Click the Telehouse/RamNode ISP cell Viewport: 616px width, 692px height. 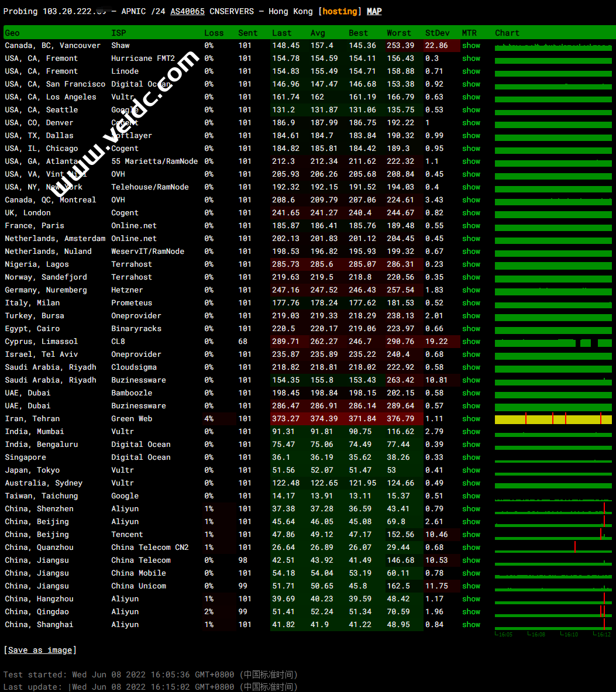(x=150, y=187)
